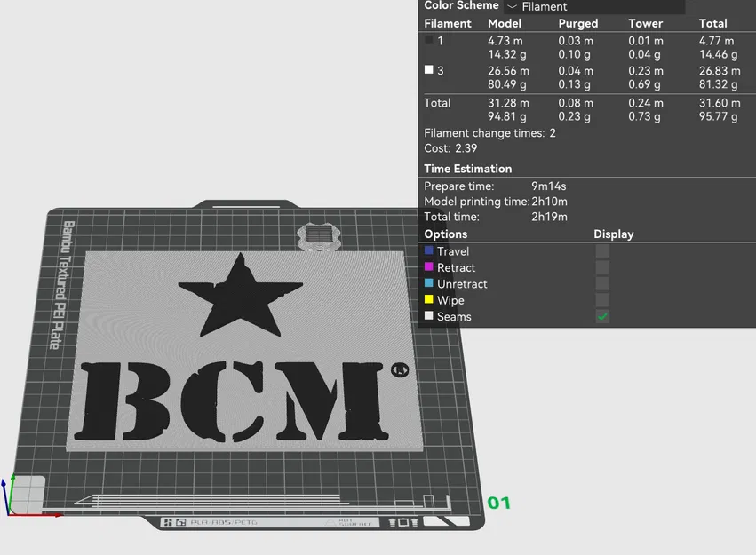Image resolution: width=756 pixels, height=555 pixels.
Task: Click the prime tower on the build plate
Action: point(322,235)
